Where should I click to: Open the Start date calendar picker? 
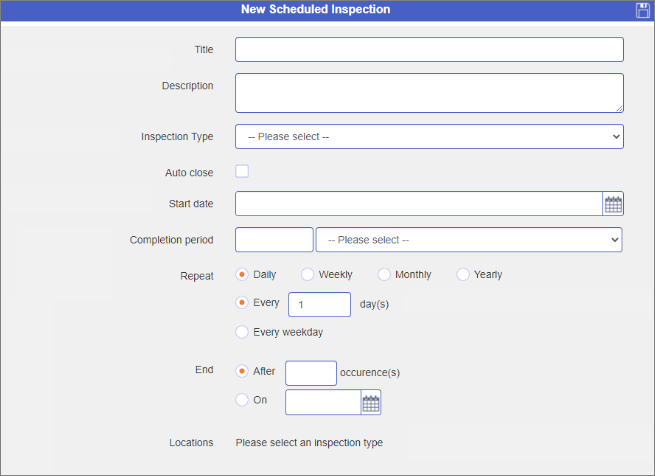(x=613, y=204)
